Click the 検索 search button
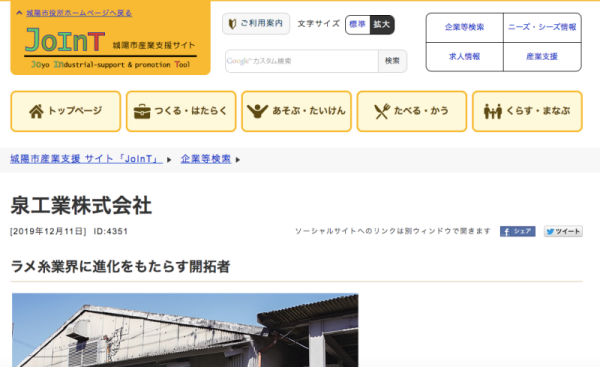 392,61
